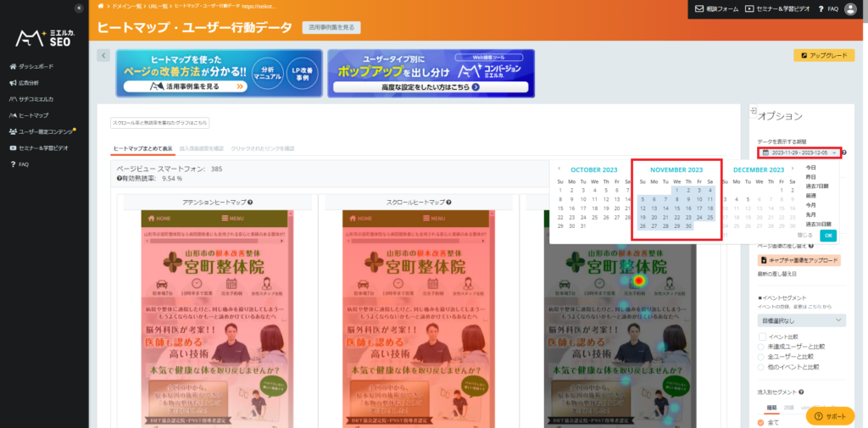
Task: Select the 全て radio option
Action: 762,422
